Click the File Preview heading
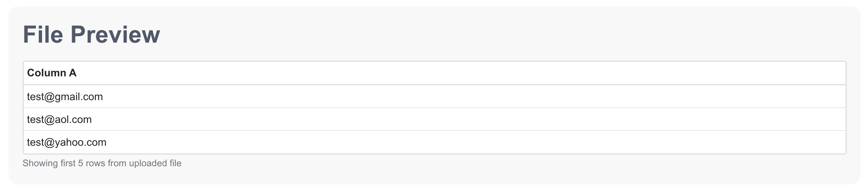 (91, 34)
